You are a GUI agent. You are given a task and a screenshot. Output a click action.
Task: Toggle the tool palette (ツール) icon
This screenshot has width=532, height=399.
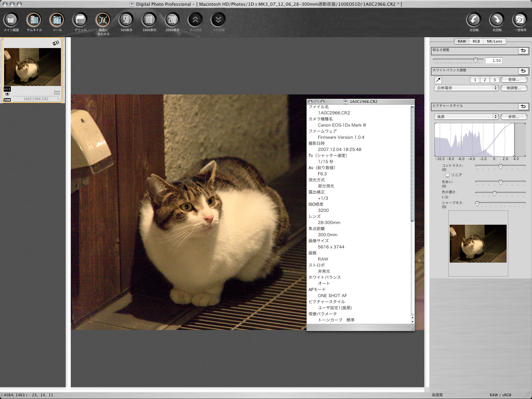click(57, 20)
